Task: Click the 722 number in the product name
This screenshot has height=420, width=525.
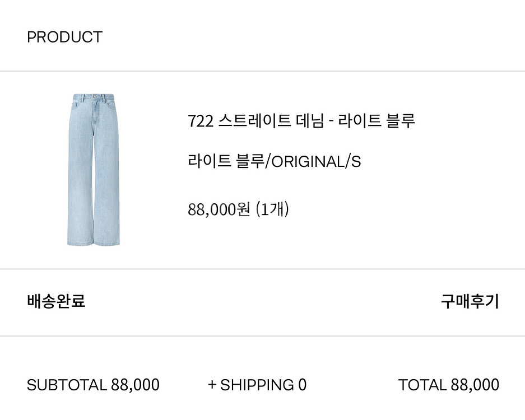Action: [x=201, y=121]
